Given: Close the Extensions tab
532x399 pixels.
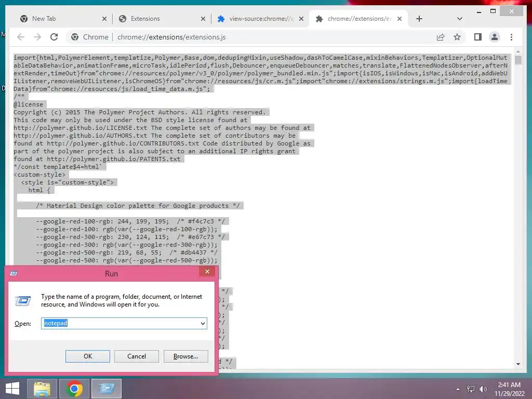Looking at the screenshot, I should (x=203, y=19).
